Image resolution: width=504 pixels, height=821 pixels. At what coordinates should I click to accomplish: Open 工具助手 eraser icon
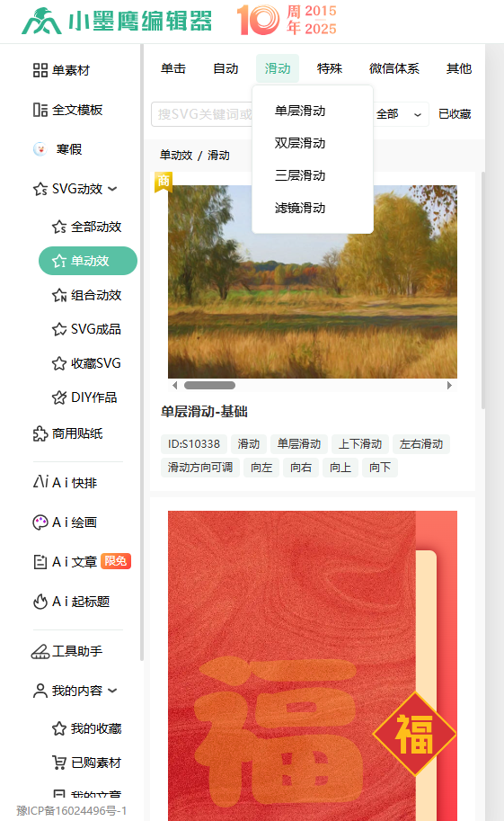tap(40, 651)
